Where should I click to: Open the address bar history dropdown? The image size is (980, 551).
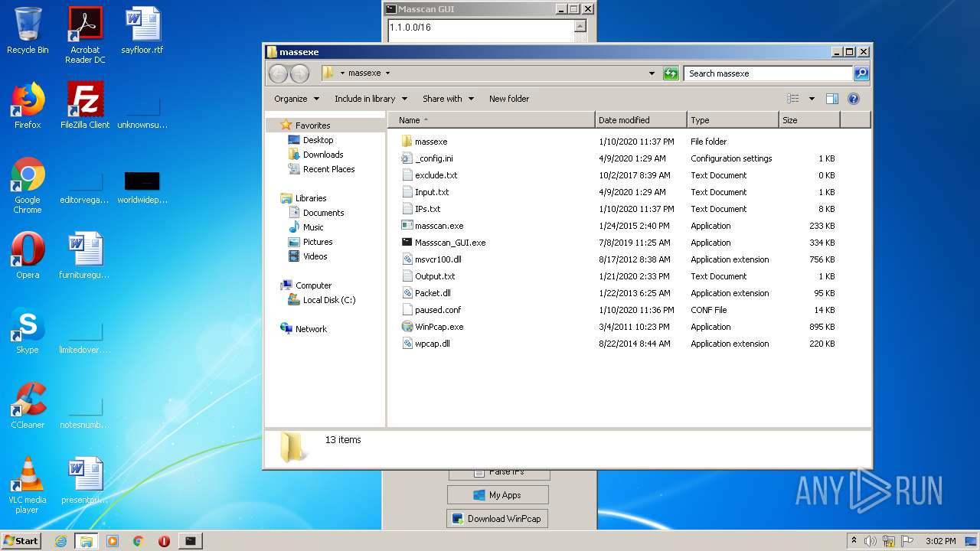click(652, 73)
